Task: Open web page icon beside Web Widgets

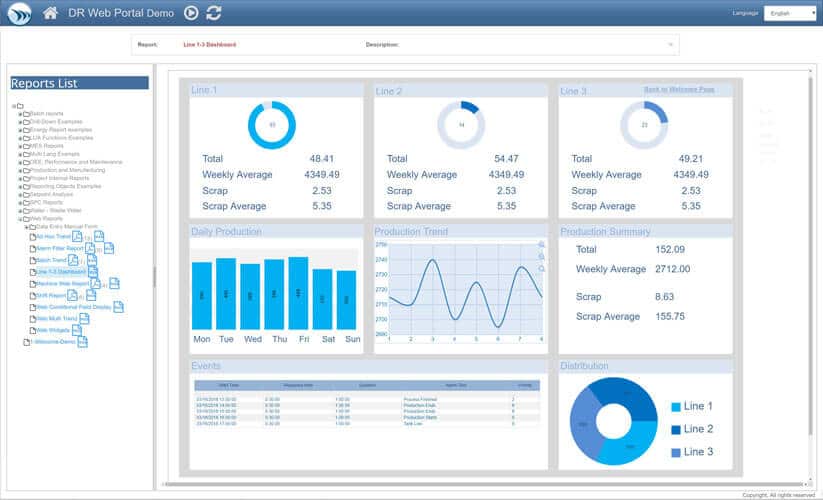Action: coord(77,330)
